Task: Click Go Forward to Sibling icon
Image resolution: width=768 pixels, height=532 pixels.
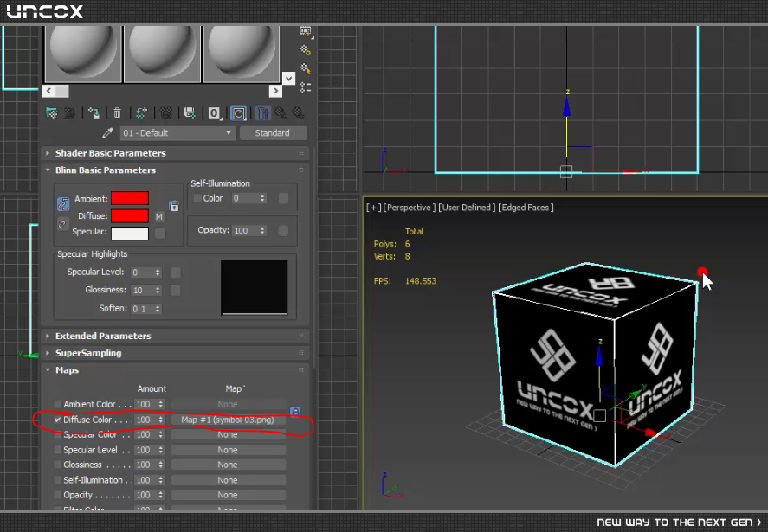Action: tap(299, 113)
